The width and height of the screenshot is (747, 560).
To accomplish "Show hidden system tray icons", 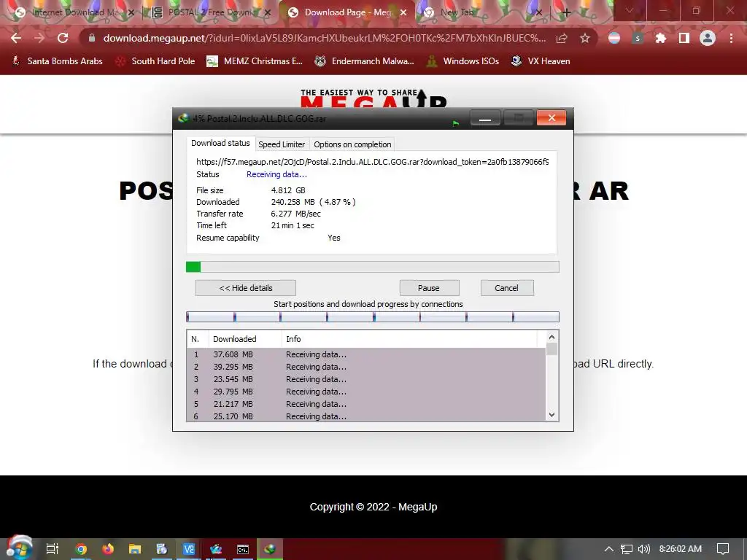I will click(x=609, y=549).
